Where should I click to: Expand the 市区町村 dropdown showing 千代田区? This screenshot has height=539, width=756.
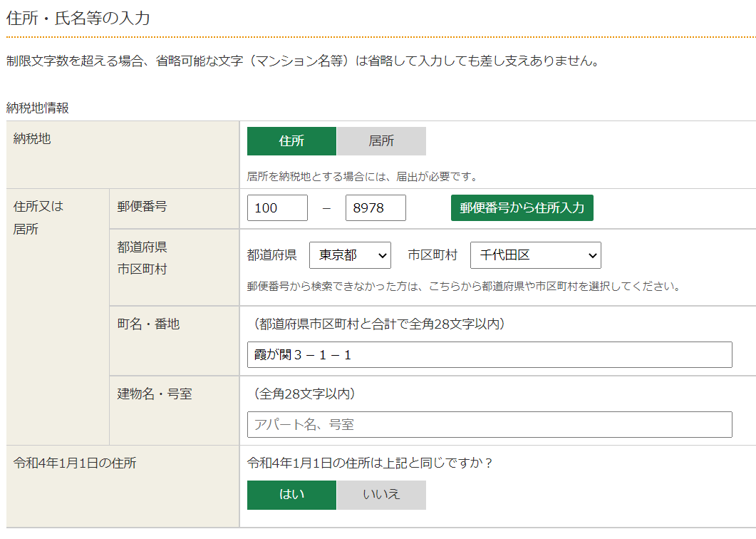pos(535,255)
